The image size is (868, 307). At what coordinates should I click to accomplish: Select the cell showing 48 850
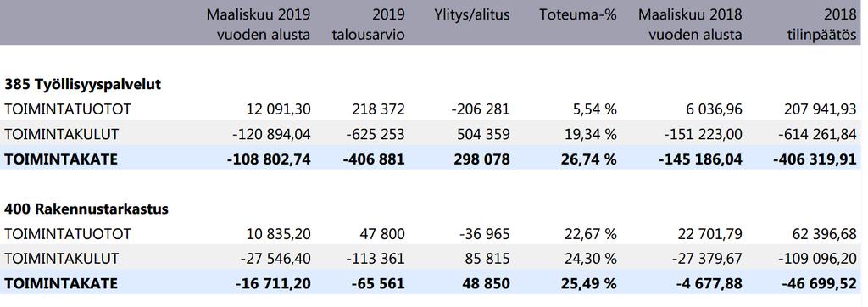click(487, 284)
